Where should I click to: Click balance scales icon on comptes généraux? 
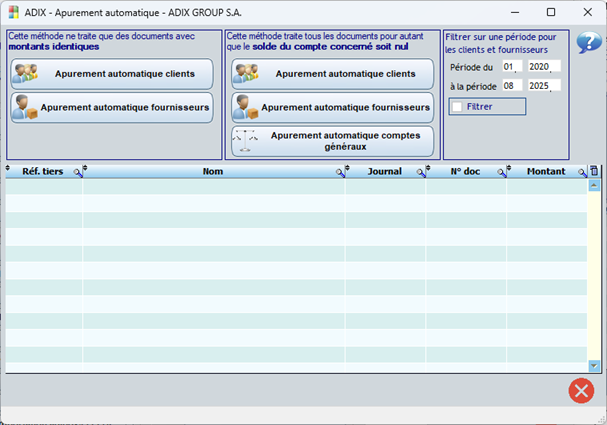coord(245,141)
